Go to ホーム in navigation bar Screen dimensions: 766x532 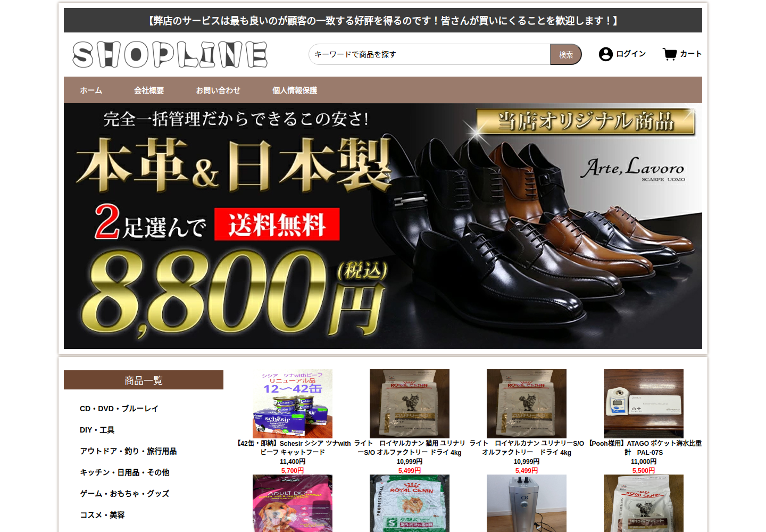point(91,90)
